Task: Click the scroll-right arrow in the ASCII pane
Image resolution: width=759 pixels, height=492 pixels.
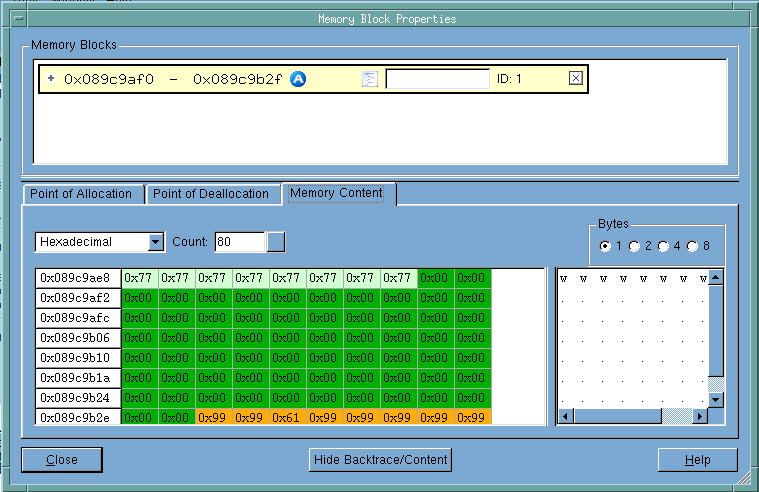Action: coord(702,415)
